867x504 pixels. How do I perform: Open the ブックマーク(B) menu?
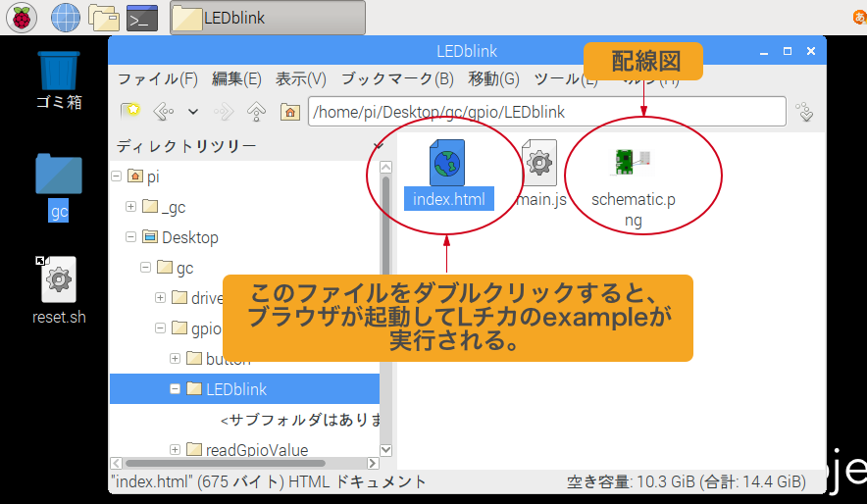click(397, 79)
